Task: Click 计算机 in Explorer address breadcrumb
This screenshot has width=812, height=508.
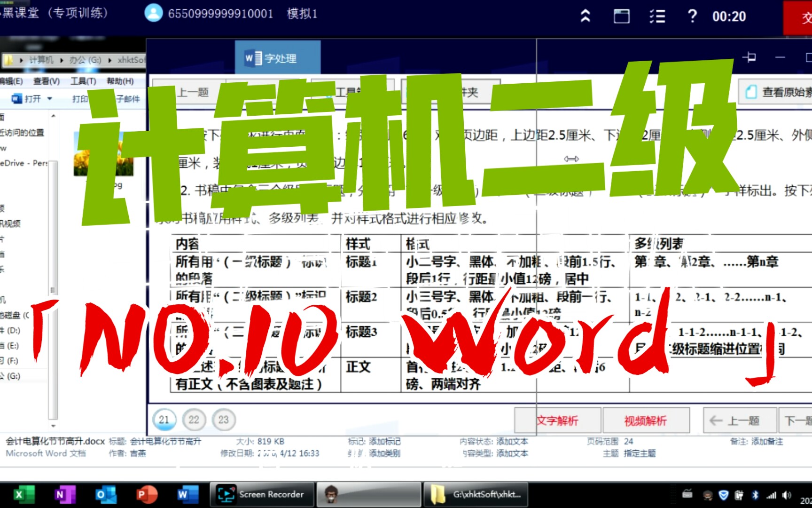Action: [41, 60]
